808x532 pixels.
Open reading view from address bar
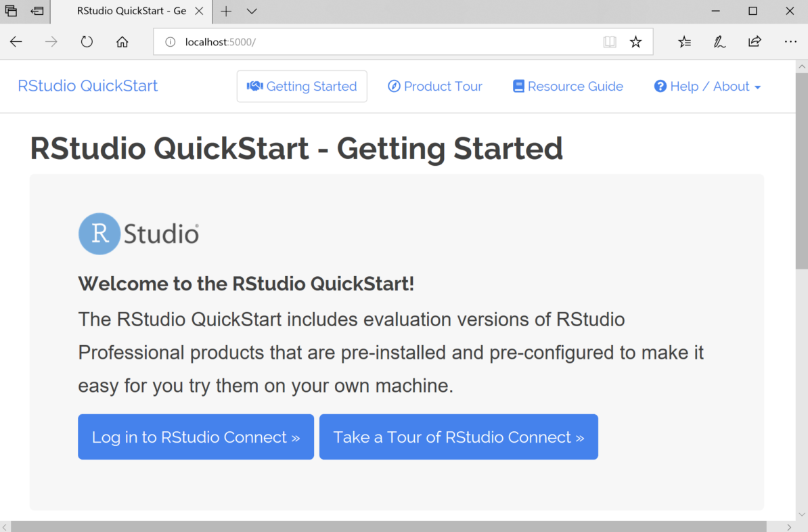[x=610, y=42]
